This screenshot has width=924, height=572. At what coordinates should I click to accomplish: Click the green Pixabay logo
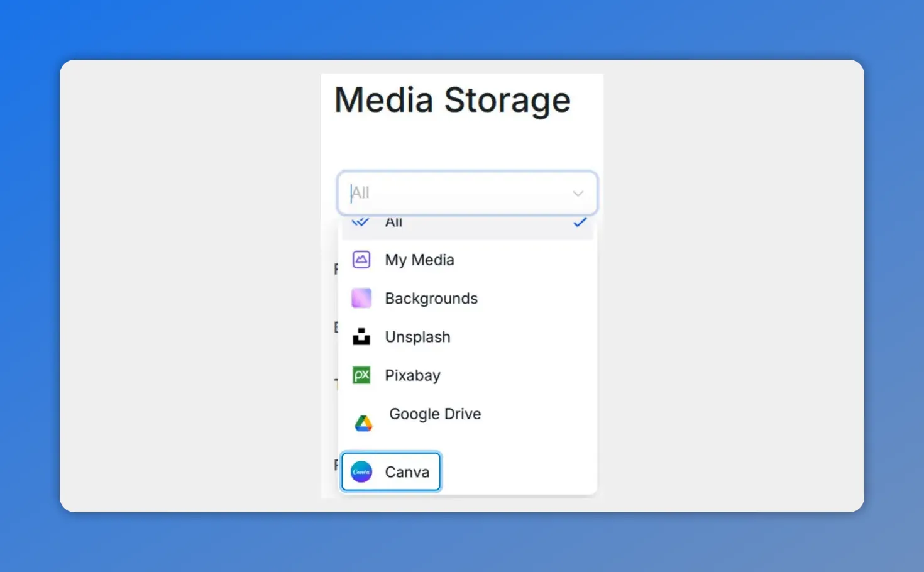click(x=361, y=375)
